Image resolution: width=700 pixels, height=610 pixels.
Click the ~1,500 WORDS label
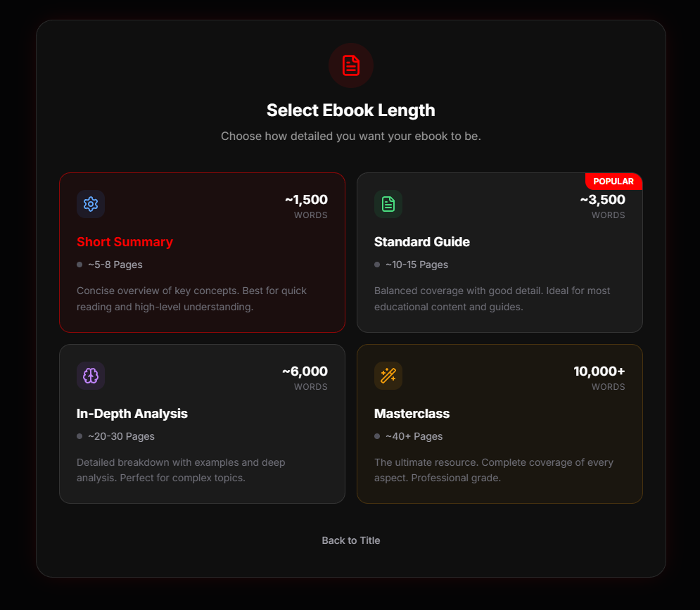[307, 206]
